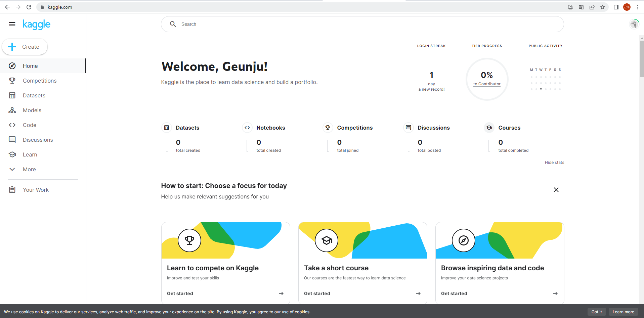The width and height of the screenshot is (644, 318).
Task: Open the user profile avatar
Action: point(634,24)
